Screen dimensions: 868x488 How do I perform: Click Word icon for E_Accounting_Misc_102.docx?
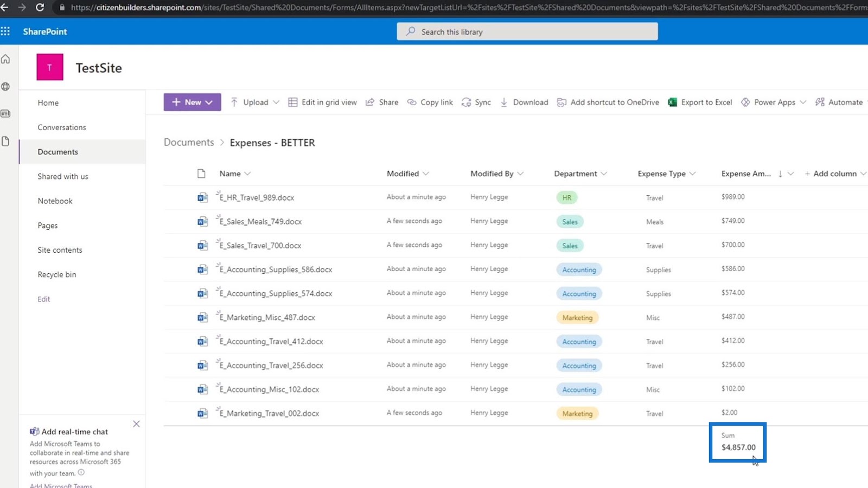[202, 389]
